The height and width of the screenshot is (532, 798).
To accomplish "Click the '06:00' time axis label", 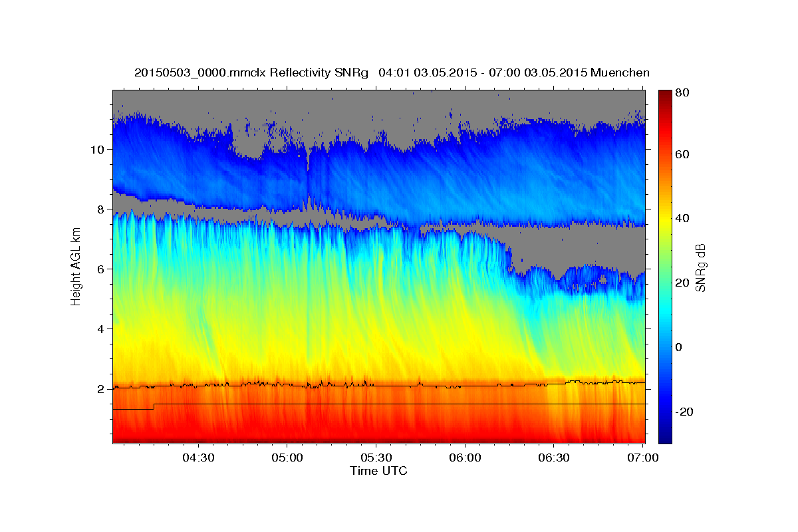I will coord(465,458).
